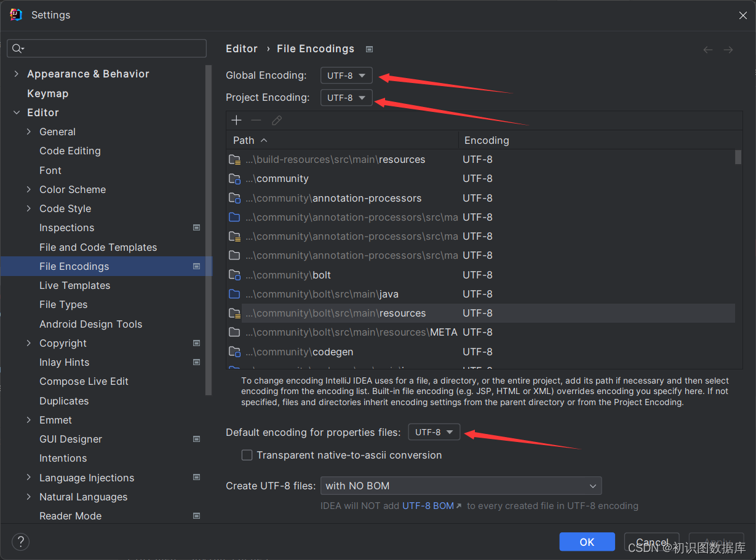Click folder icon of ...\community\bolt row
Screen dimensions: 756x560
[x=234, y=275]
